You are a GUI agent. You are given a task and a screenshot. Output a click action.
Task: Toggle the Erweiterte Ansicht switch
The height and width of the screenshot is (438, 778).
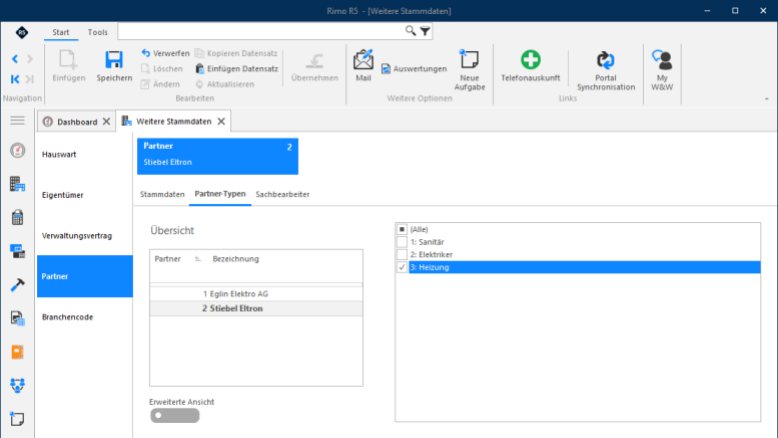coord(175,416)
